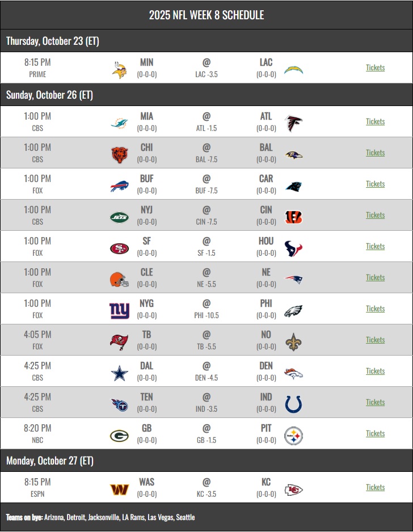Click the Indianapolis Colts horseshoe logo
The image size is (413, 532).
(293, 403)
